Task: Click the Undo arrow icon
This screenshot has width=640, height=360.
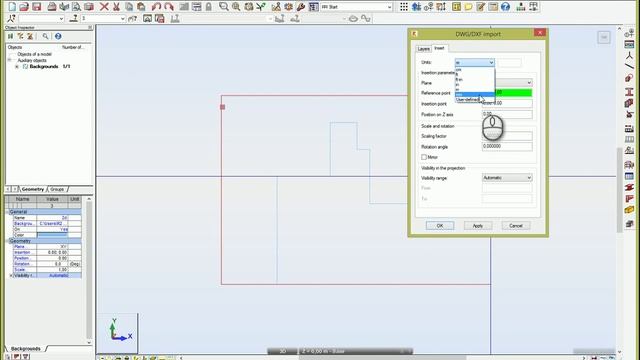Action: [x=156, y=7]
